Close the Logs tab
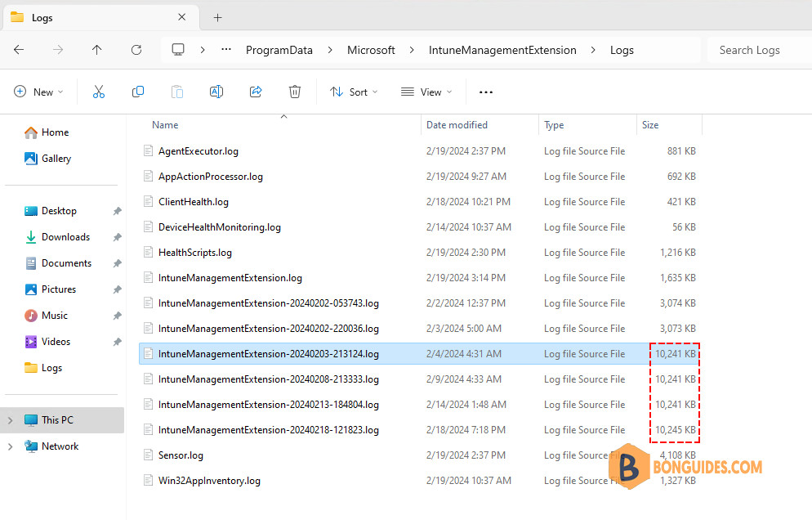This screenshot has height=520, width=812. click(182, 17)
